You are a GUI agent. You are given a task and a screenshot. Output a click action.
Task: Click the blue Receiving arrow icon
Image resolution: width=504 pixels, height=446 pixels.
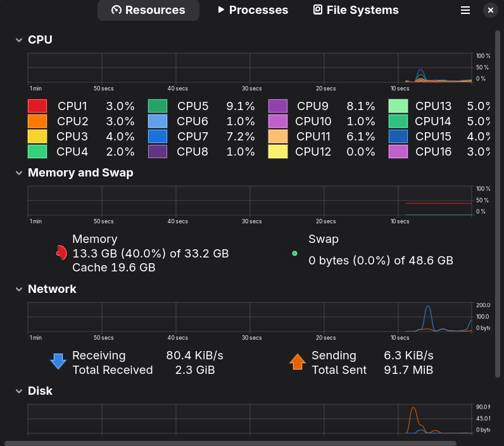tap(58, 362)
